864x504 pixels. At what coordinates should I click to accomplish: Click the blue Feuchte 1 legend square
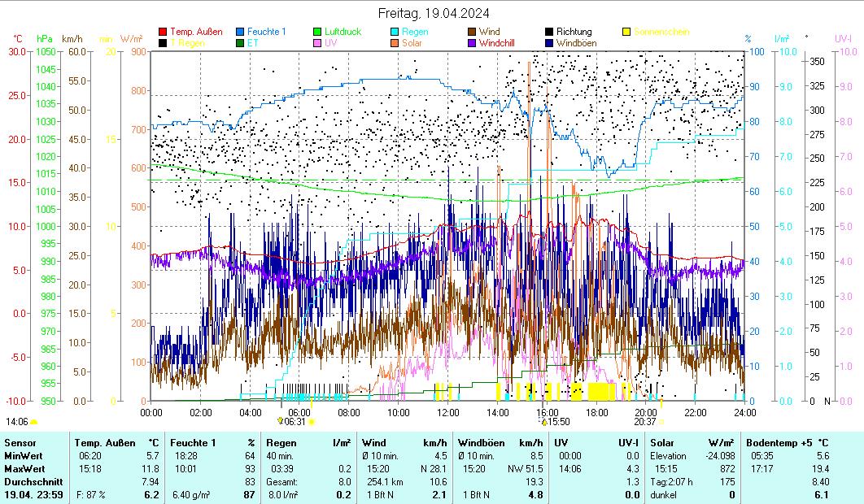pyautogui.click(x=240, y=32)
